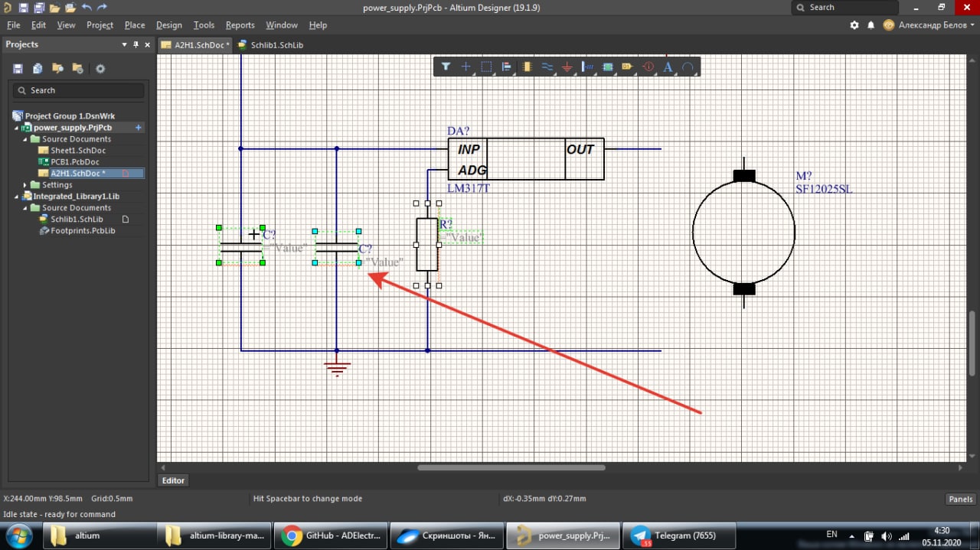The height and width of the screenshot is (550, 980).
Task: Open the Projects panel settings gear
Action: click(100, 69)
